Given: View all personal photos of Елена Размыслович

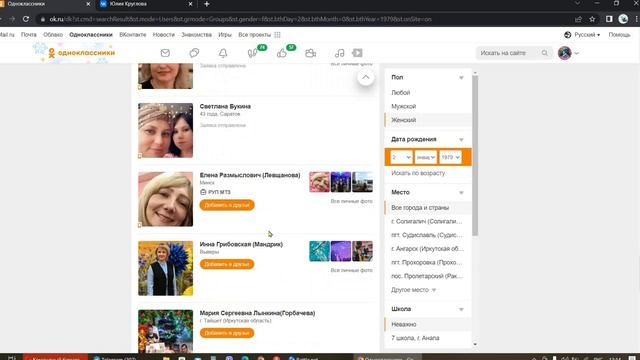Looking at the screenshot, I should (351, 201).
